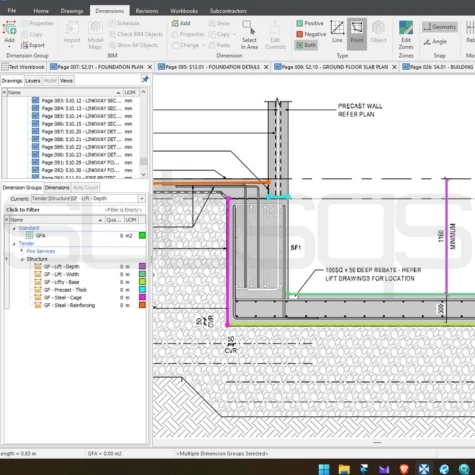
Task: Click Properties in Dimension Group section
Action: [x=37, y=23]
